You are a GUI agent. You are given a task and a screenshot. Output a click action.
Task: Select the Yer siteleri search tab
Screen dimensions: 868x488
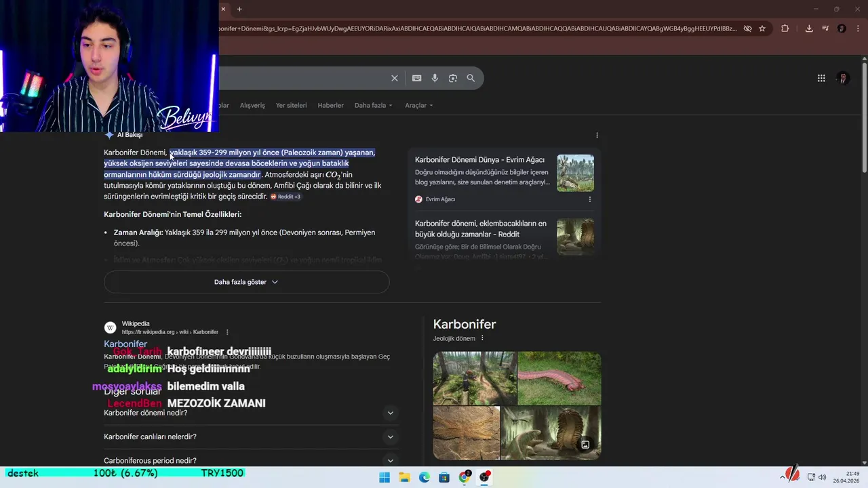point(291,105)
